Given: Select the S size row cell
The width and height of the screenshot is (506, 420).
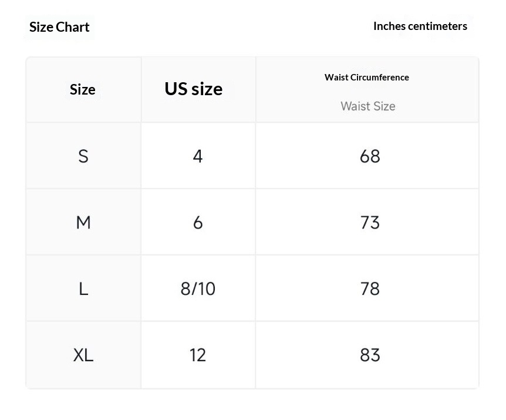Looking at the screenshot, I should pos(83,156).
